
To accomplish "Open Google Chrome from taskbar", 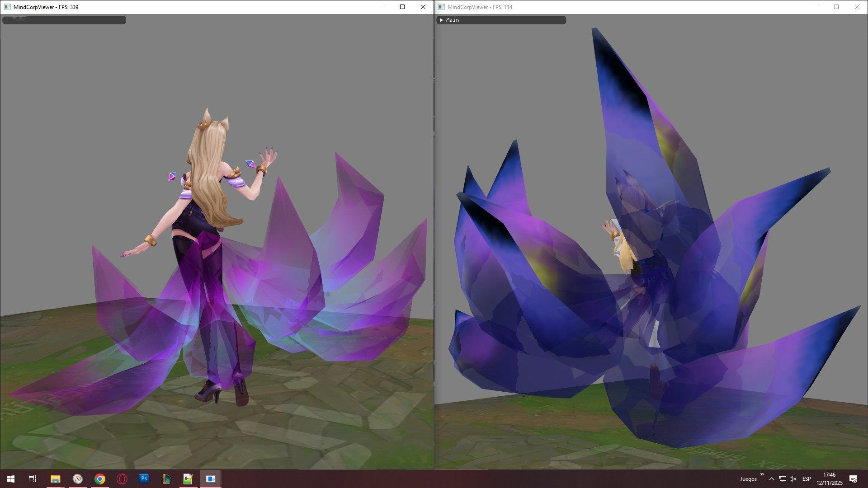I will click(100, 479).
